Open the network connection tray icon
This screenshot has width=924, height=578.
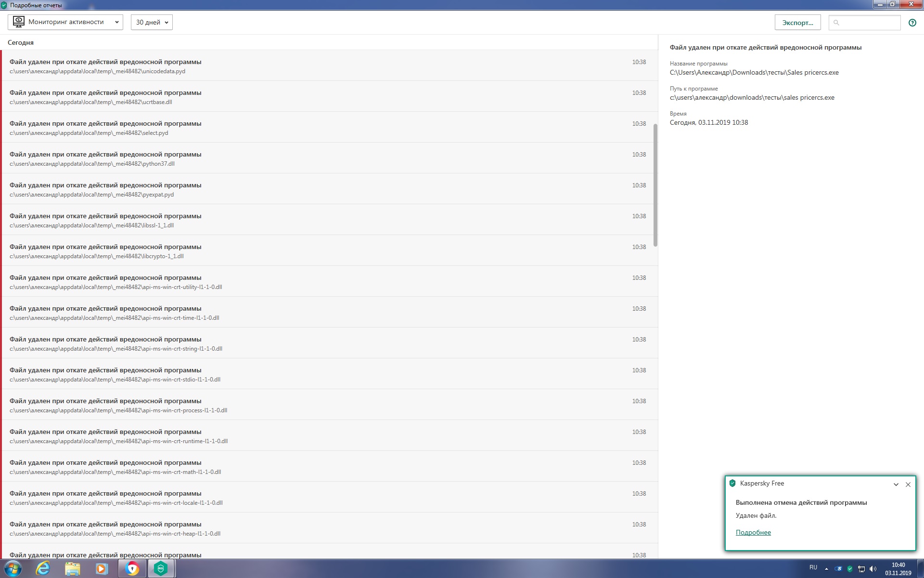(x=861, y=569)
